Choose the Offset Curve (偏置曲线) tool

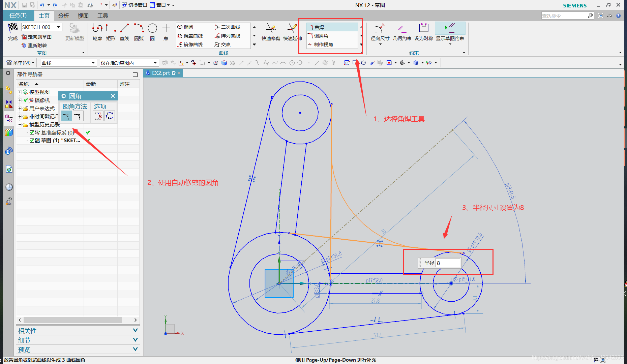[x=190, y=36]
